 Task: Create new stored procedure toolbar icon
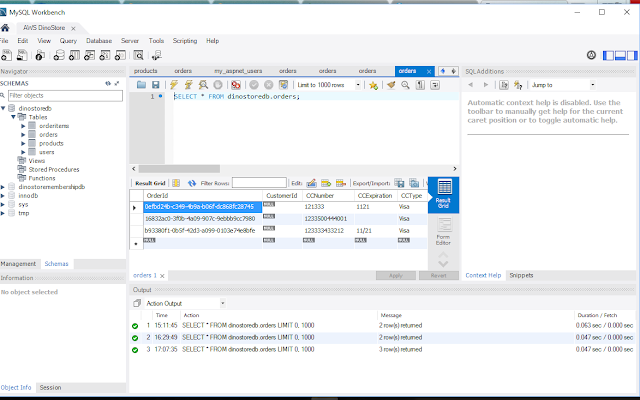(x=105, y=55)
